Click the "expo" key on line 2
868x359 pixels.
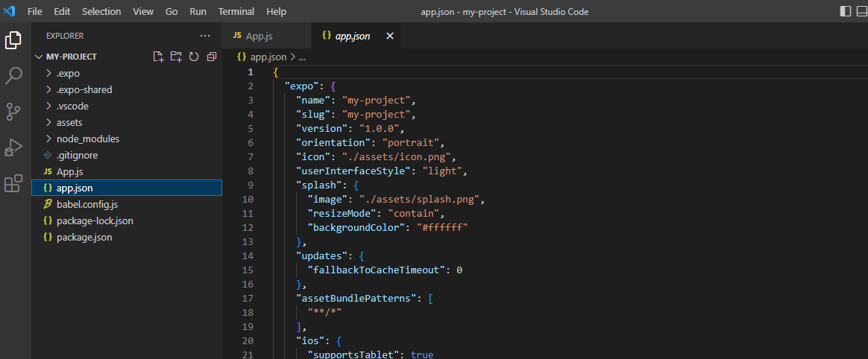coord(302,86)
